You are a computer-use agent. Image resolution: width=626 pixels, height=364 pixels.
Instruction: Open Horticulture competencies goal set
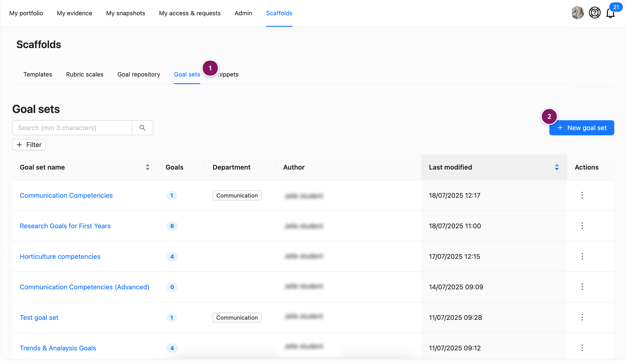point(60,256)
